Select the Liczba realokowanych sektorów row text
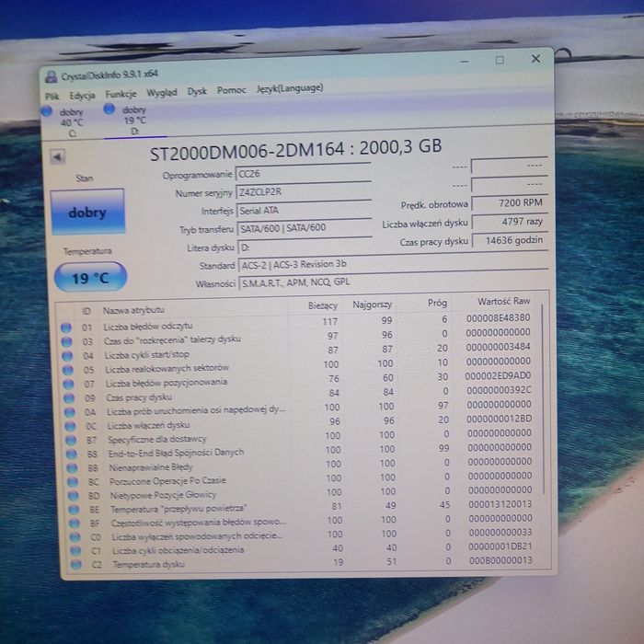 [x=167, y=368]
